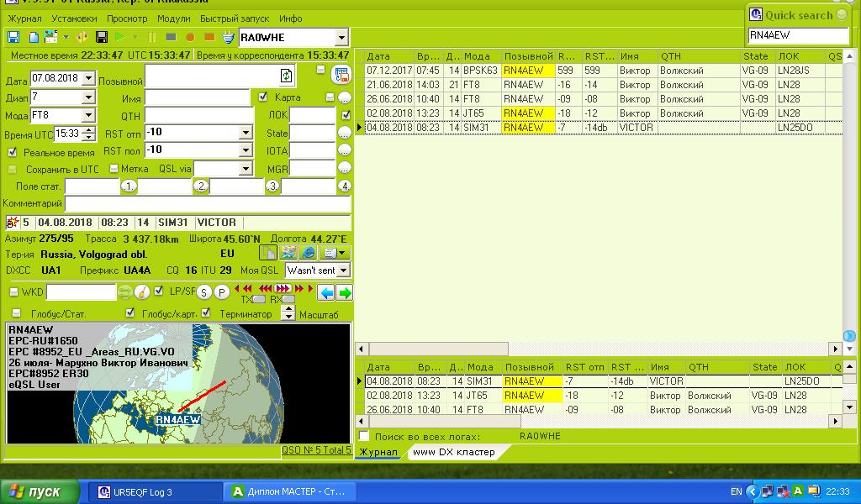Click the Quick search input field

click(x=798, y=35)
